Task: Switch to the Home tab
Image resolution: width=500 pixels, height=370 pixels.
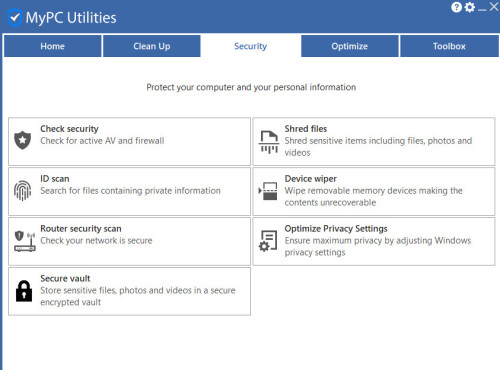Action: 53,46
